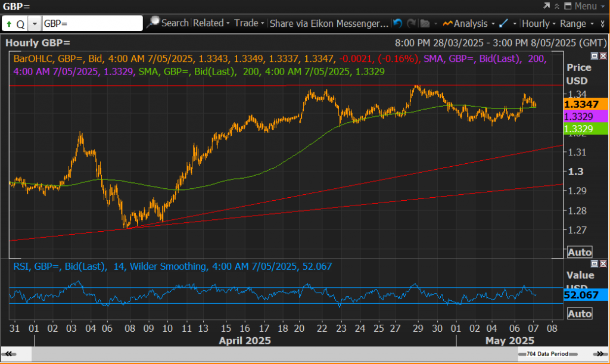Image resolution: width=610 pixels, height=364 pixels.
Task: Click Share via Eikon Messenger
Action: (x=329, y=23)
